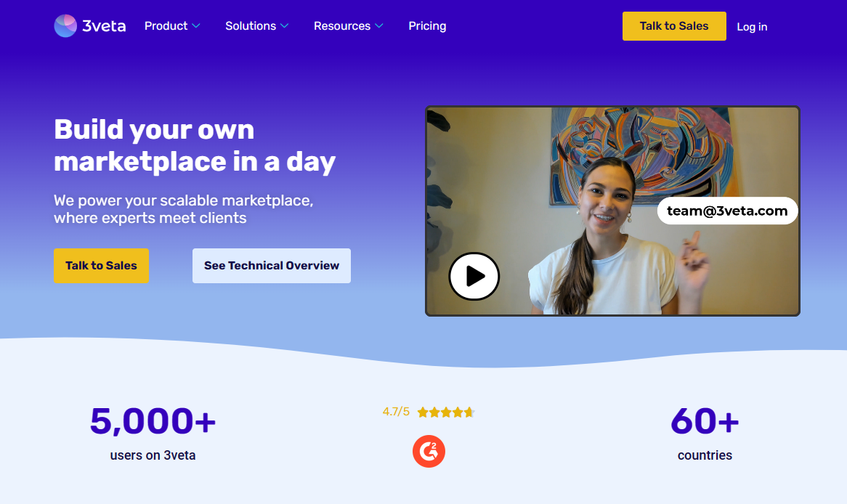Click the 5,000+ users statistic
The width and height of the screenshot is (847, 504).
pyautogui.click(x=153, y=420)
